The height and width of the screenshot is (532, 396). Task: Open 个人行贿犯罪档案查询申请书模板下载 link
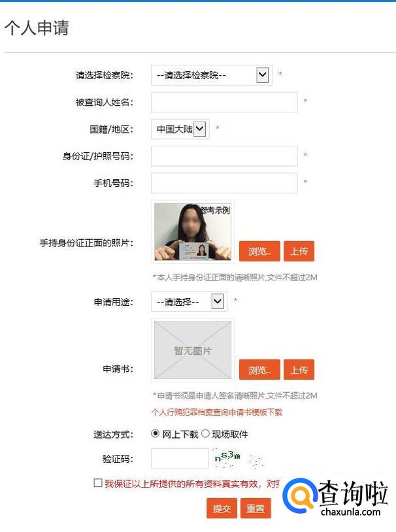tap(217, 412)
